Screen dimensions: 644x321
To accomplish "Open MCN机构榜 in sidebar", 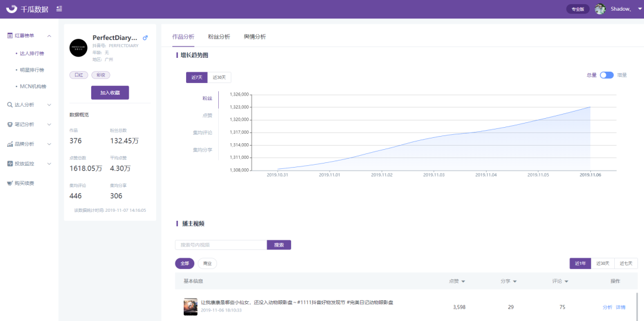I will click(32, 87).
